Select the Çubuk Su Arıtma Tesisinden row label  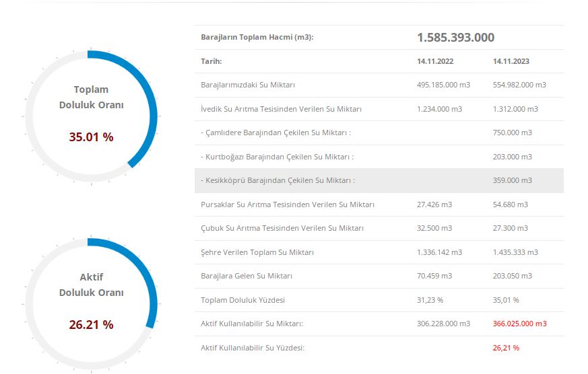(282, 228)
